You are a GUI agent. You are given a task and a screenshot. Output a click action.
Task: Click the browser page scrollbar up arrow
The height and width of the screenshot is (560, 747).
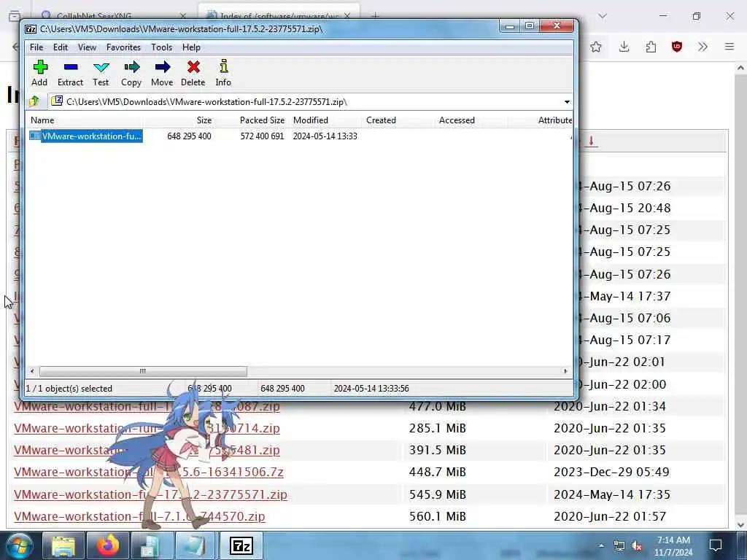(740, 68)
